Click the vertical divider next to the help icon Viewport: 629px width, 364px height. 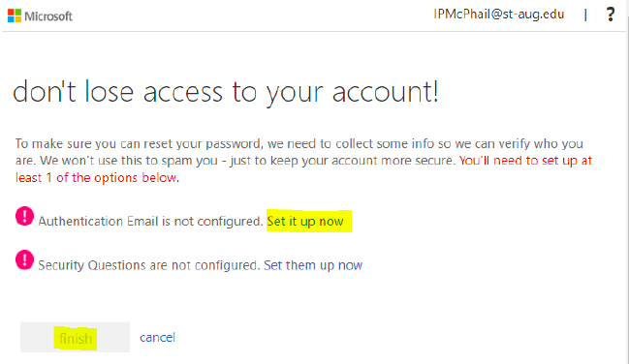pyautogui.click(x=585, y=15)
